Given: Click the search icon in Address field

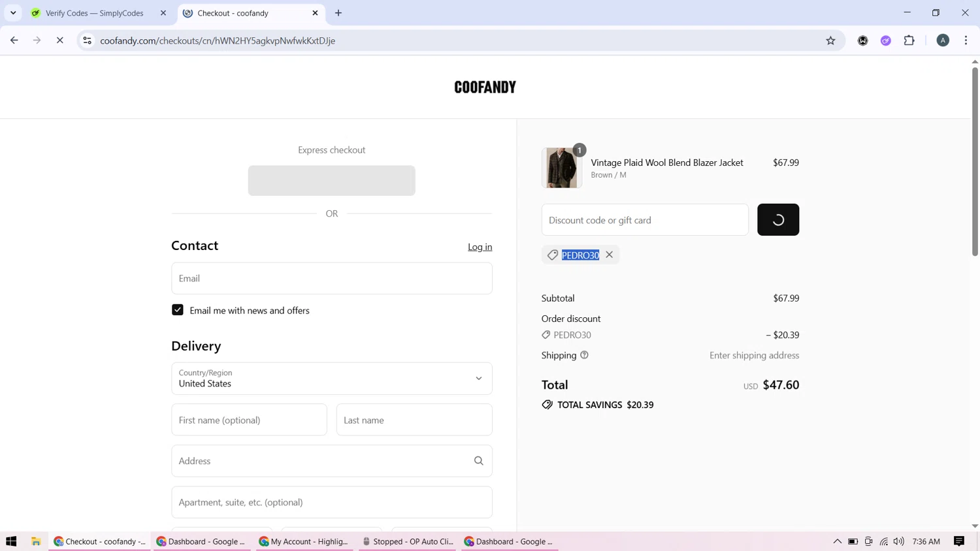Looking at the screenshot, I should pos(479,461).
